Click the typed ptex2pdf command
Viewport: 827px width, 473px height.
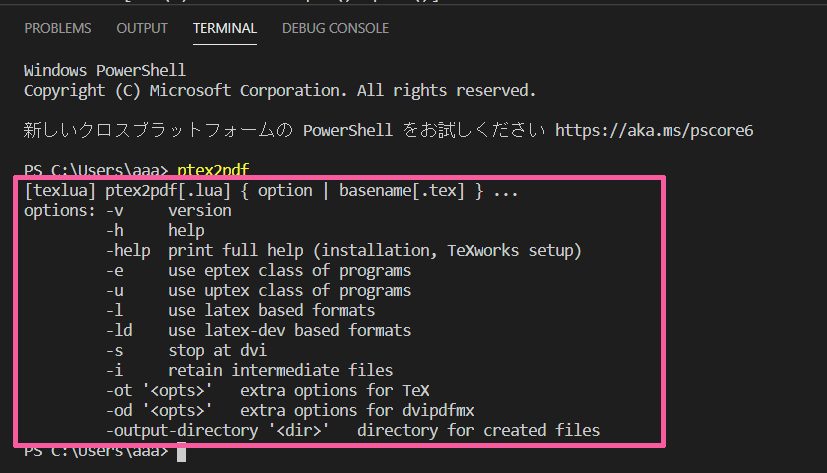213,170
